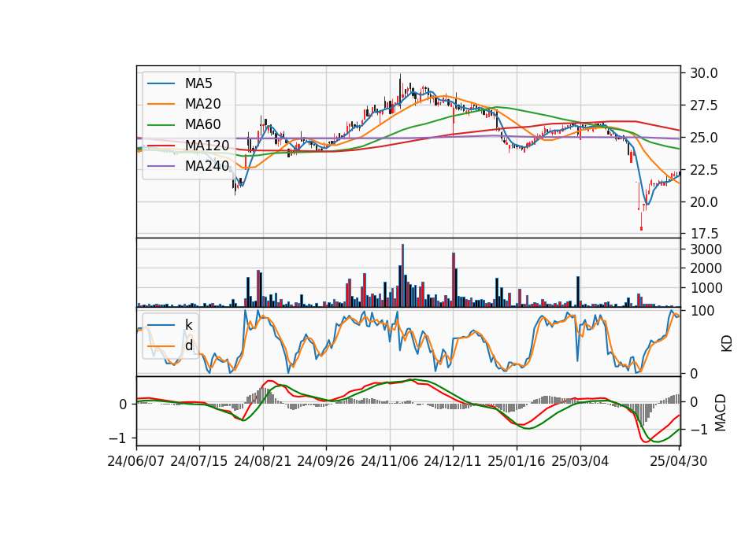This screenshot has height=543, width=756.
Task: Click the tall volume bar at 24/12/11
Action: pos(454,280)
